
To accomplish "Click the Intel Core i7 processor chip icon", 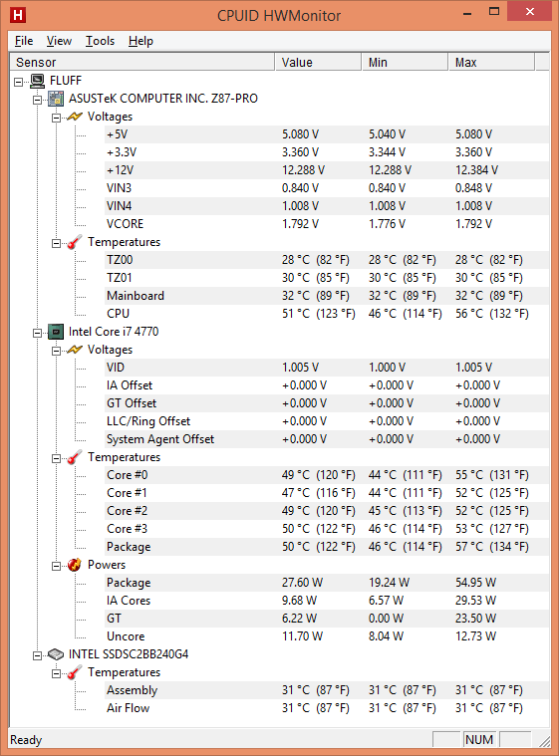I will pyautogui.click(x=56, y=332).
